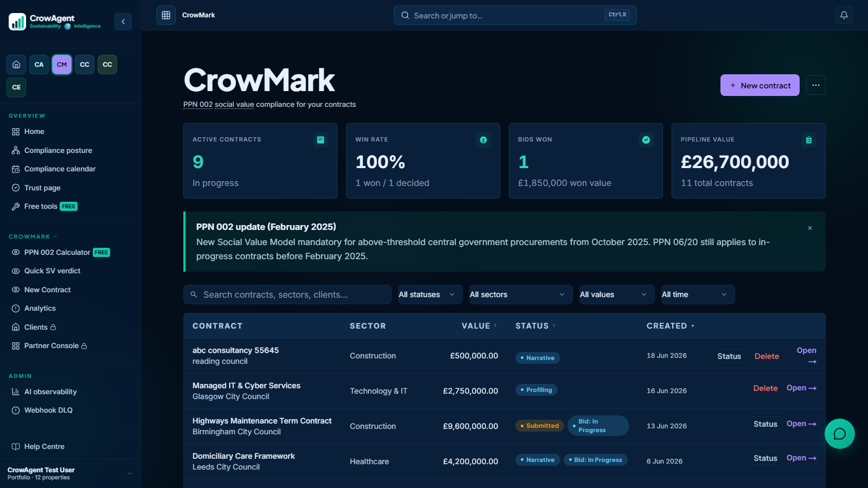The image size is (868, 488).
Task: Open the All sectors filter dropdown
Action: pos(521,294)
